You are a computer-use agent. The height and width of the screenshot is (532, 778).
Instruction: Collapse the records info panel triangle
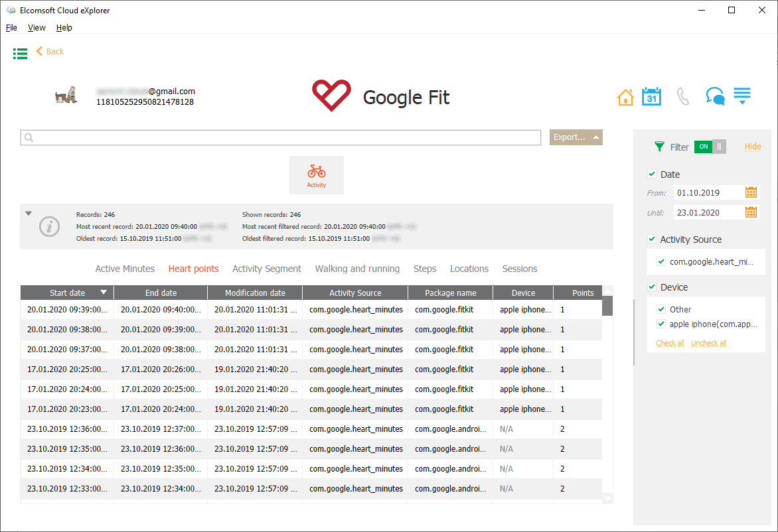click(28, 213)
